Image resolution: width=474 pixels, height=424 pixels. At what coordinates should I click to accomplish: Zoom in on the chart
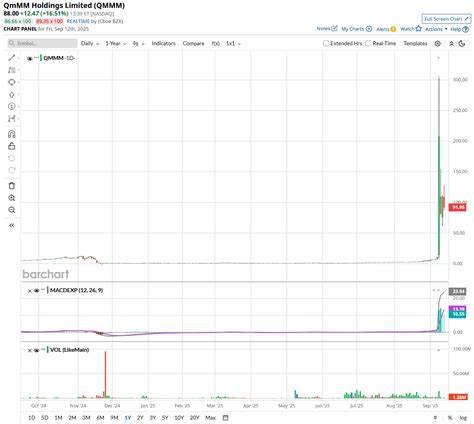click(12, 198)
